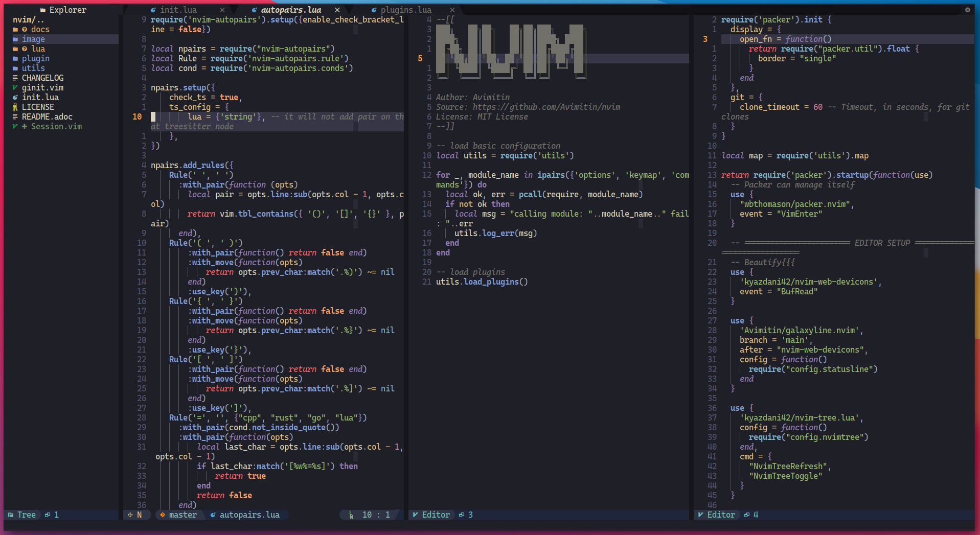Click the utils folder icon
The width and height of the screenshot is (980, 535).
tap(15, 68)
